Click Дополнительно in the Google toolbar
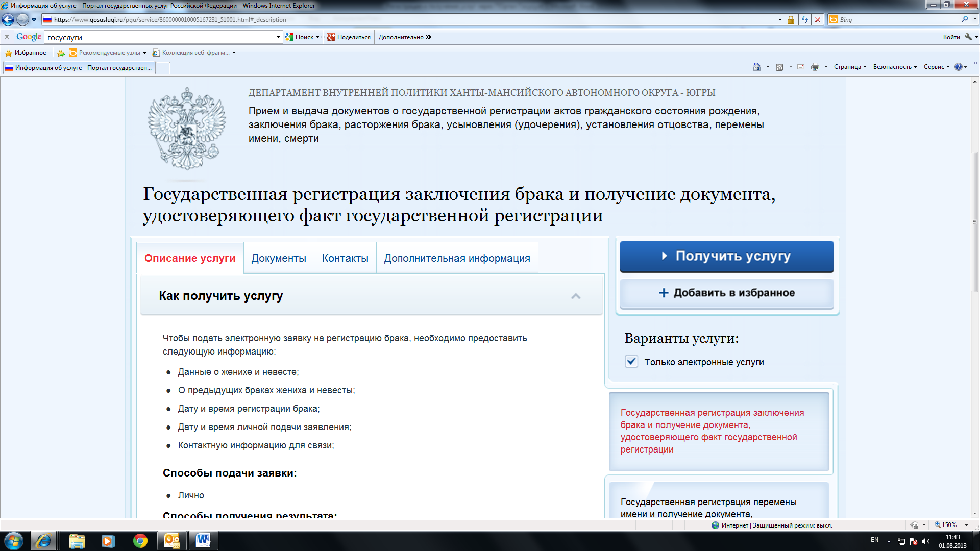 (404, 37)
